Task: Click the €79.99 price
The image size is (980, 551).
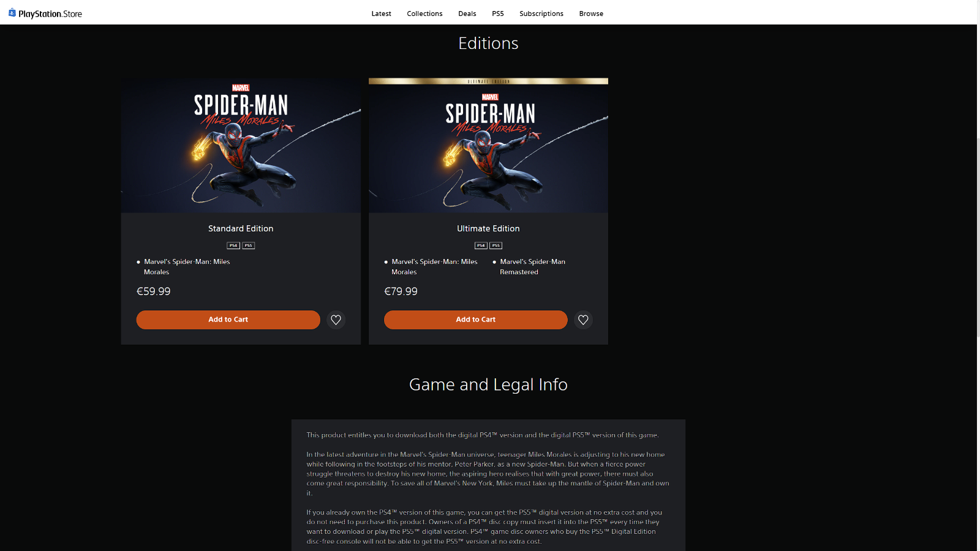Action: 401,291
